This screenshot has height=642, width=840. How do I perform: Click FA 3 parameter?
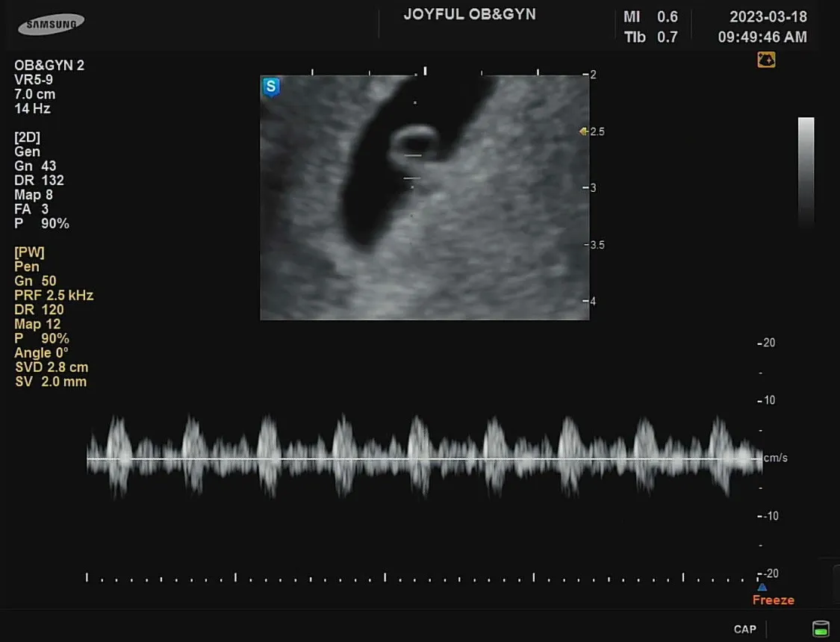click(31, 209)
